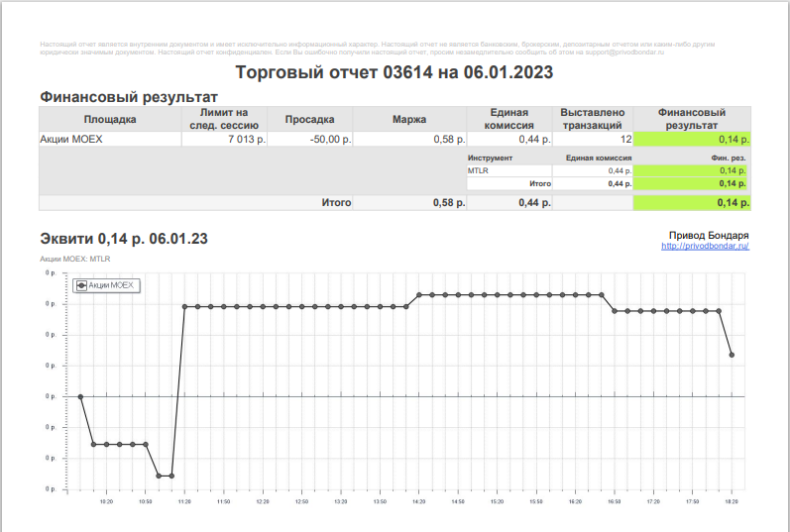Click the data point above the 14:20 tick
Viewport: 790px width, 532px height.
pos(419,294)
